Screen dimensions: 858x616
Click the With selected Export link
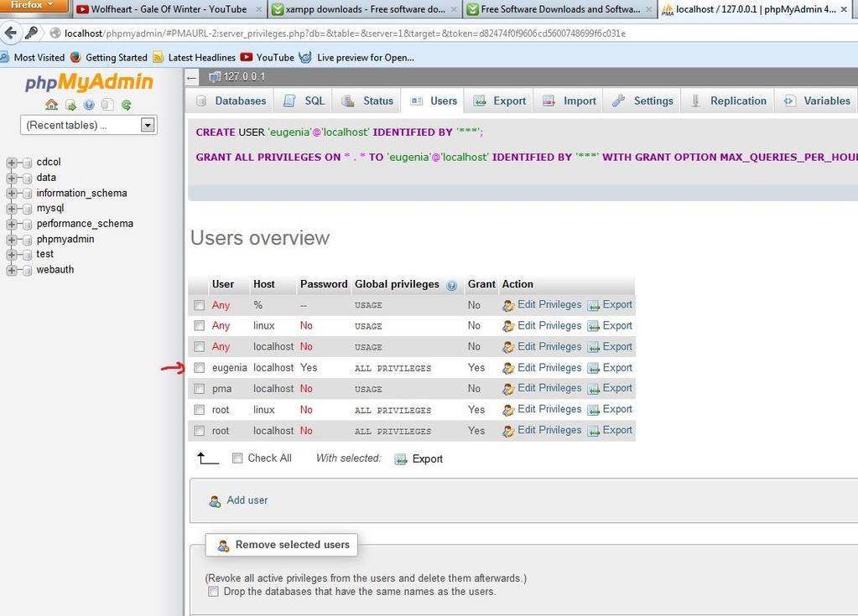tap(428, 459)
